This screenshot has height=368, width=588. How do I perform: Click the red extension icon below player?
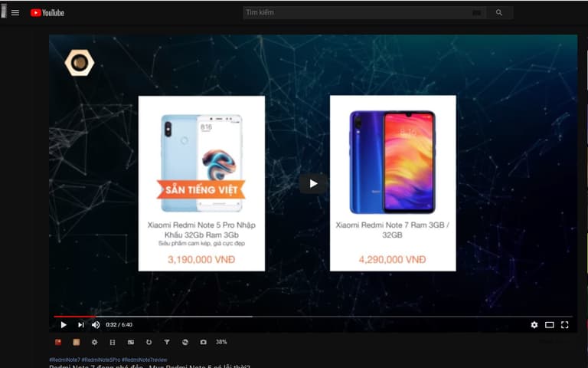[58, 342]
